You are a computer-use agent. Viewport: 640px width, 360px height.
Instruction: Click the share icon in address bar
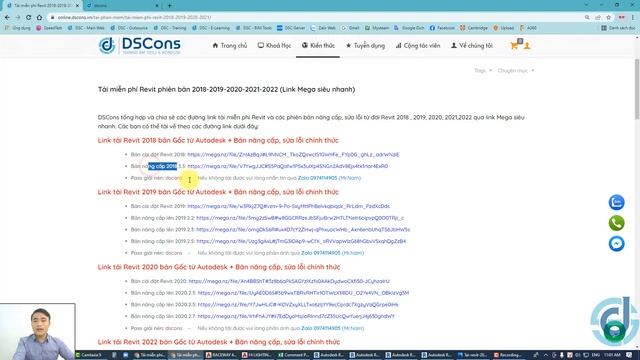[x=598, y=17]
